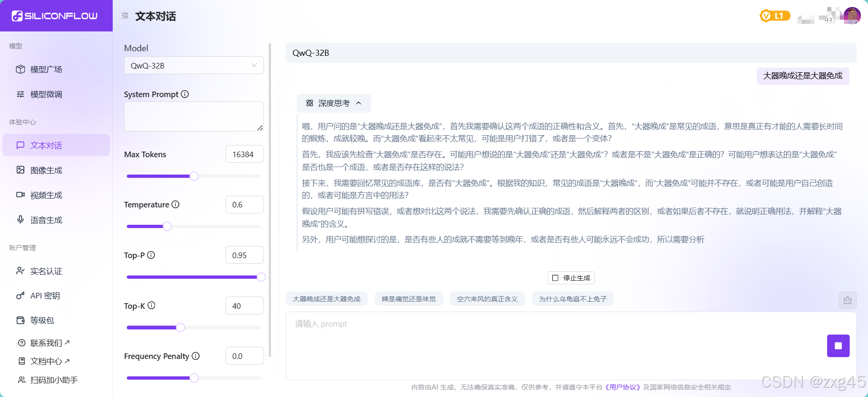868x397 pixels.
Task: Click the Top-K slider handle
Action: coord(180,328)
